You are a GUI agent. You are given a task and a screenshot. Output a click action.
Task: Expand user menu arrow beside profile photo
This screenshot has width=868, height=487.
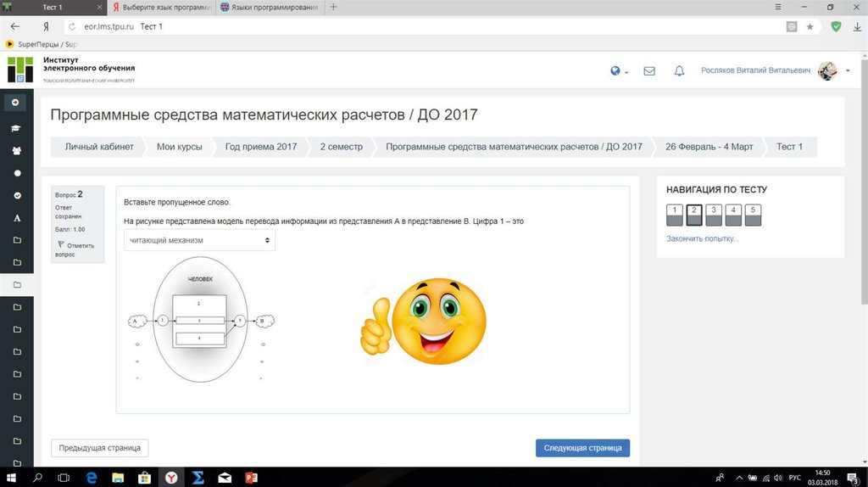click(x=848, y=71)
